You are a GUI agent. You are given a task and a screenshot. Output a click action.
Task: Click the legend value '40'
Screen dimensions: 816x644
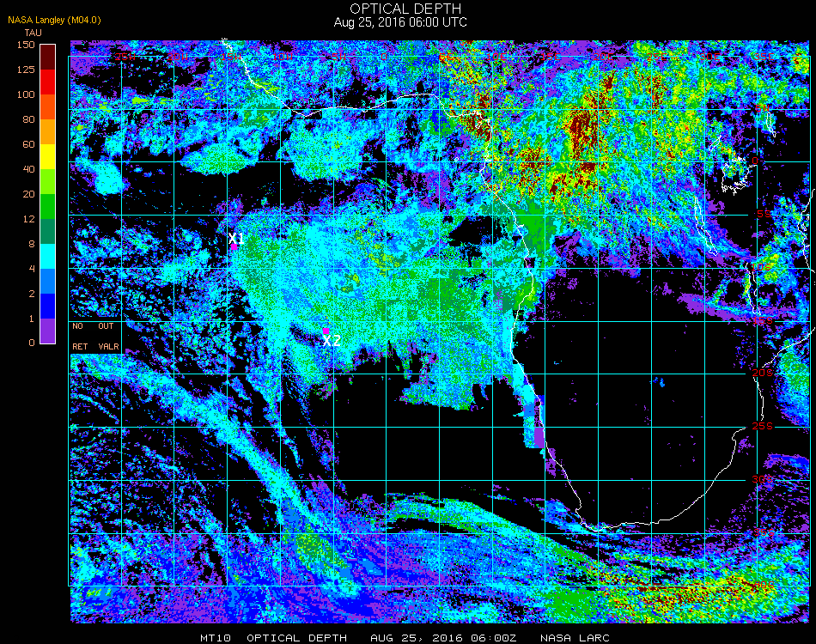(x=28, y=169)
